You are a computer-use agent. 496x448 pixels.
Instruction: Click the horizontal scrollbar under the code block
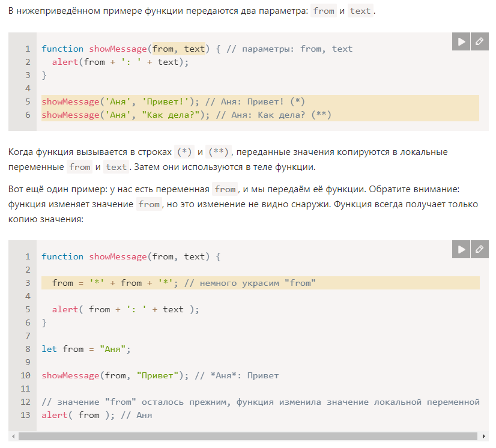point(247,437)
